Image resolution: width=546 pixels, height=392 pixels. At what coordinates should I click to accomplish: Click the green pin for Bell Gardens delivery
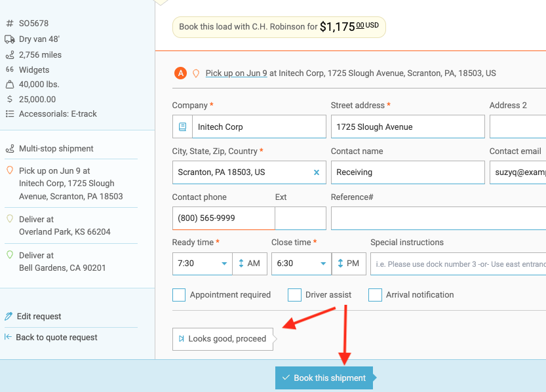[x=9, y=255]
